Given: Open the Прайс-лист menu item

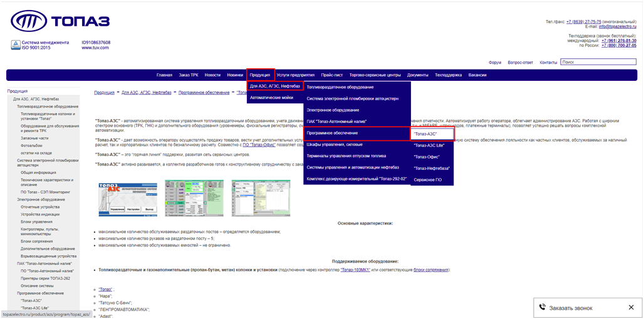Looking at the screenshot, I should [x=332, y=75].
